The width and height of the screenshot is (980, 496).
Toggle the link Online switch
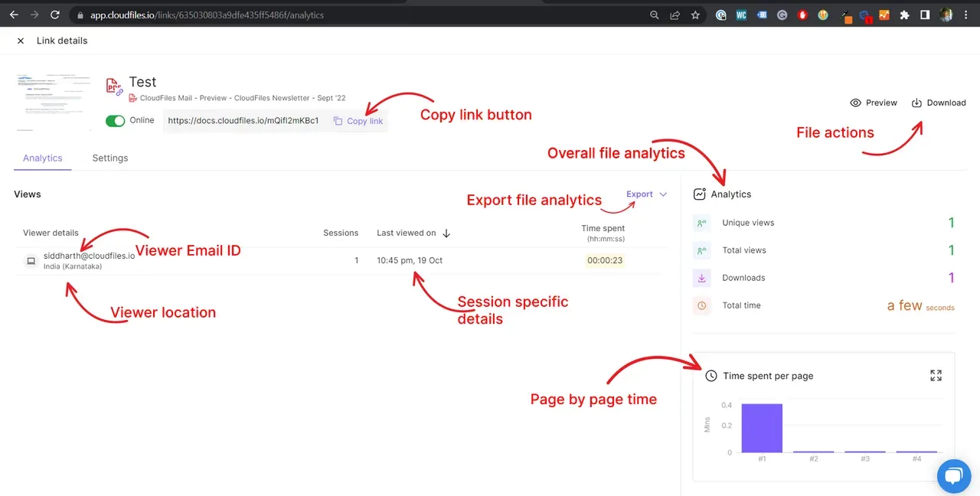coord(116,121)
